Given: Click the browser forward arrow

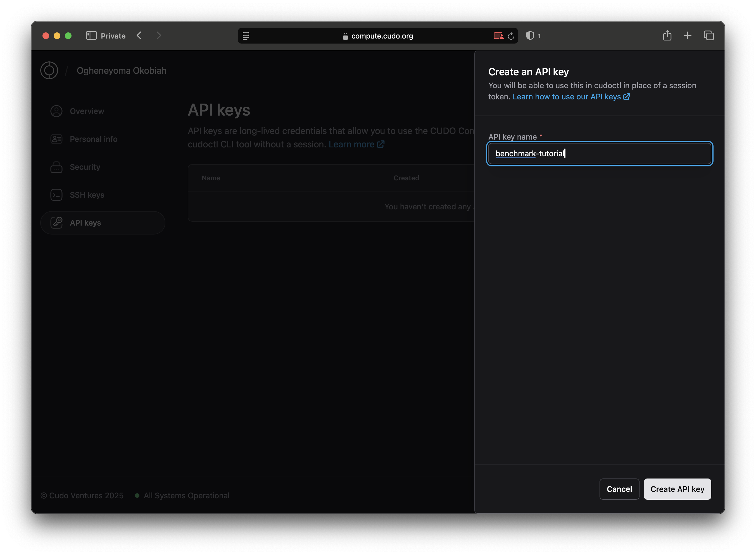Looking at the screenshot, I should (159, 36).
